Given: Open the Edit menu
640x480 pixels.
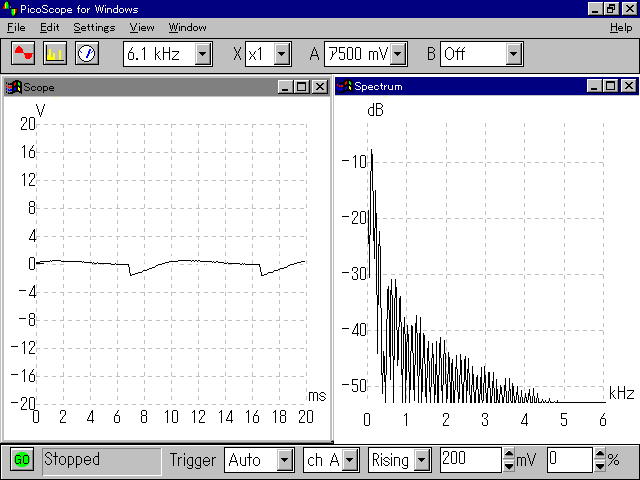Looking at the screenshot, I should pyautogui.click(x=50, y=27).
